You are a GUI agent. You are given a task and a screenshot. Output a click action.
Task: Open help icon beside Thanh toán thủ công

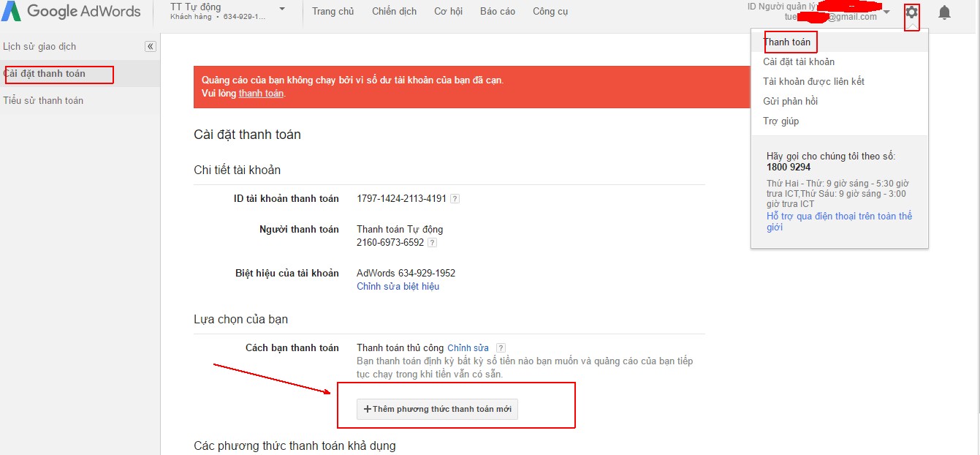coord(501,347)
